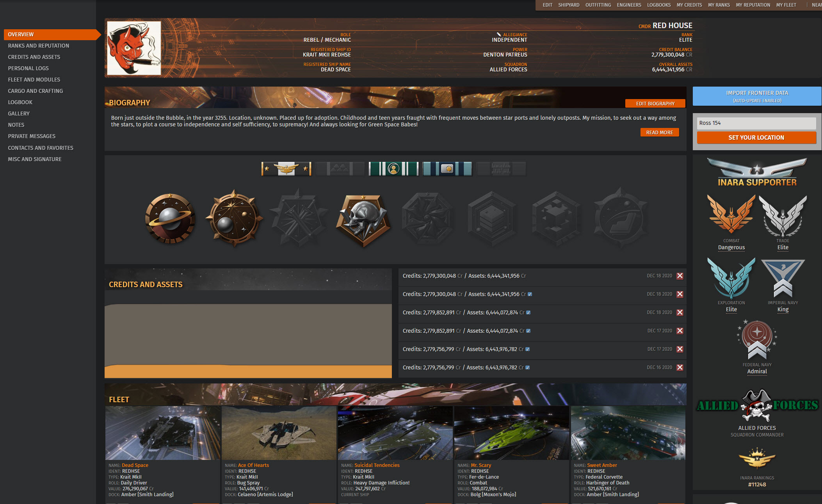Open the Federal Corvette ship thumbnail
This screenshot has height=504, width=822.
coord(628,433)
